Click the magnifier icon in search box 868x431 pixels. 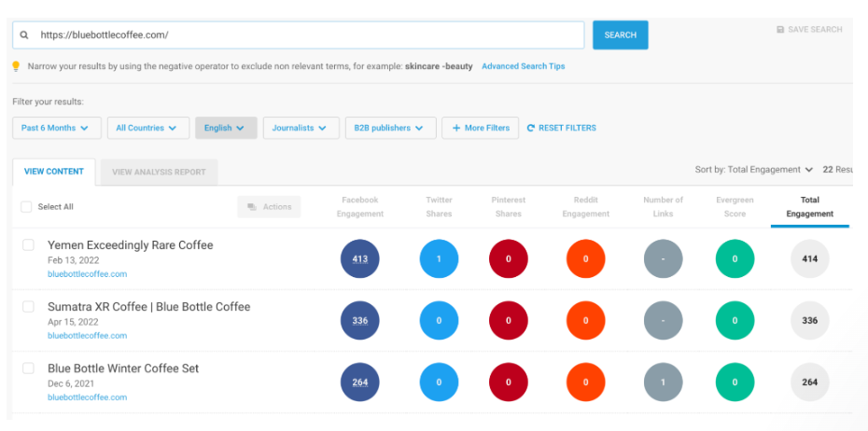tap(24, 35)
